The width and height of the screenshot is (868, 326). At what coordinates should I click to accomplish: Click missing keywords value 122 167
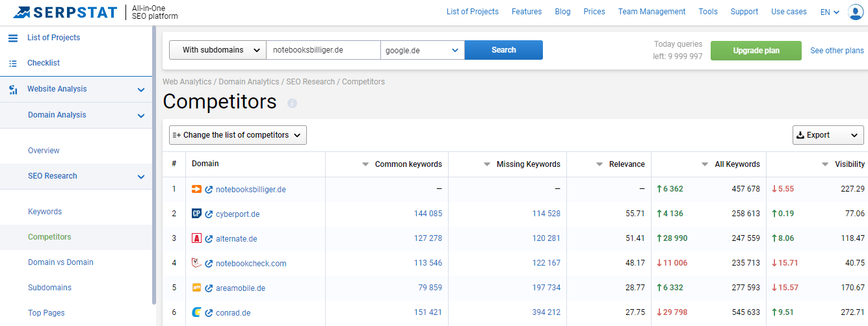[x=546, y=263]
